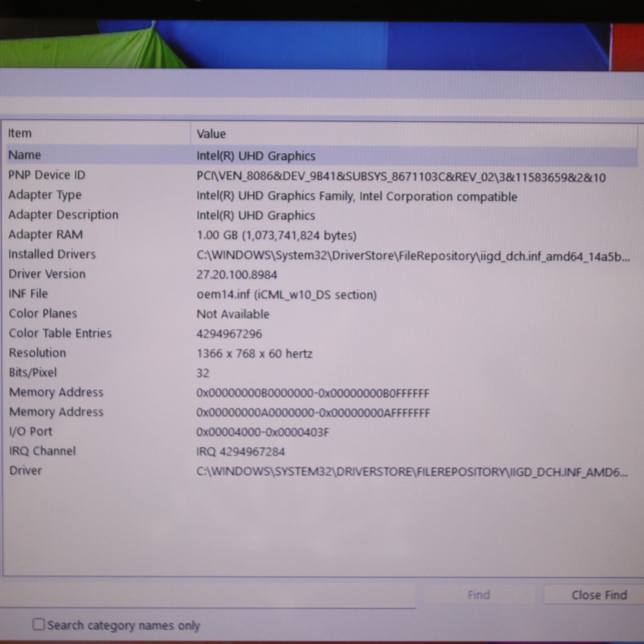Choose the Adapter RAM row
This screenshot has width=644, height=644.
46,234
